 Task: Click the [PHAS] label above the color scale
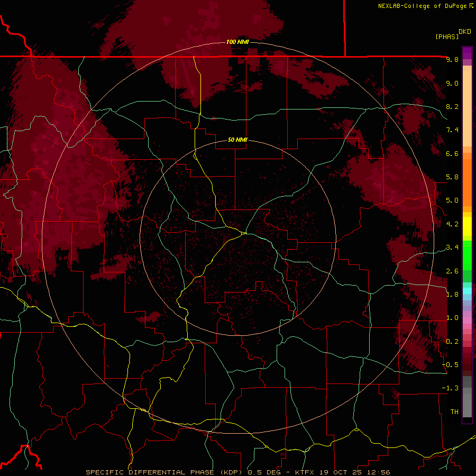pos(447,36)
